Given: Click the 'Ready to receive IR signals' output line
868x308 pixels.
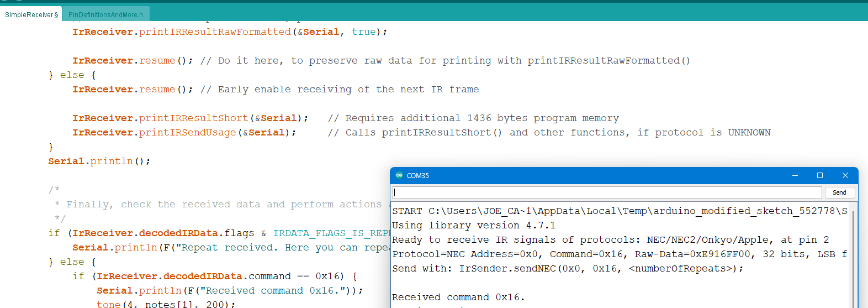Looking at the screenshot, I should [x=610, y=239].
